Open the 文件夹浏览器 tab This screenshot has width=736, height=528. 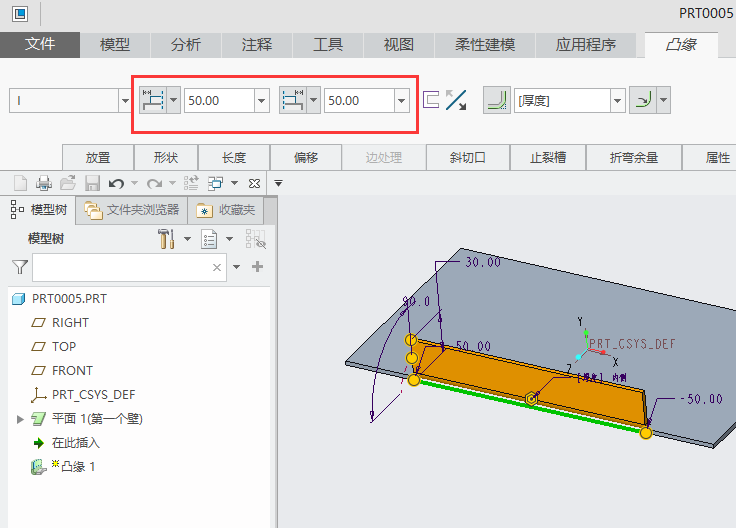[132, 210]
